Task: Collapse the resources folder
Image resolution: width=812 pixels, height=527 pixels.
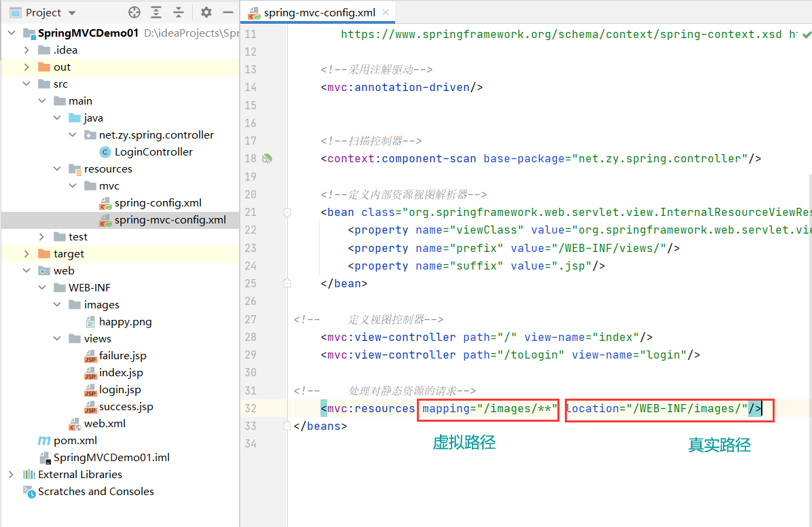Action: pyautogui.click(x=57, y=169)
